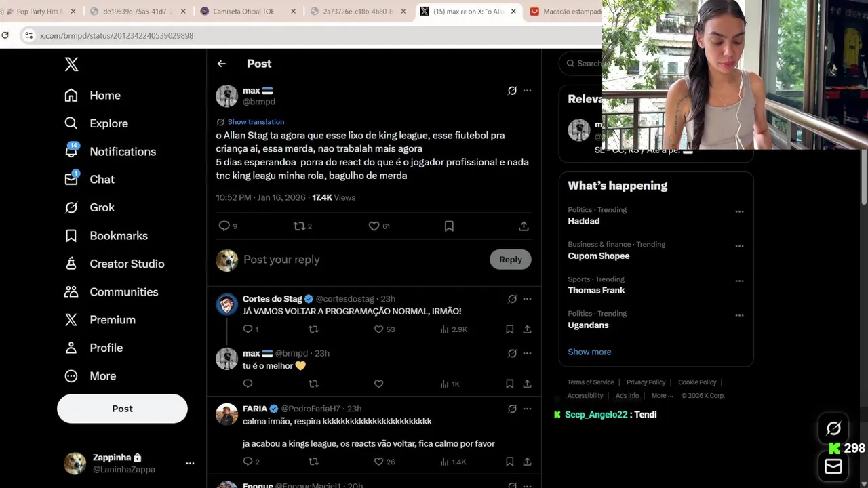Click the Reply button

coord(511,260)
